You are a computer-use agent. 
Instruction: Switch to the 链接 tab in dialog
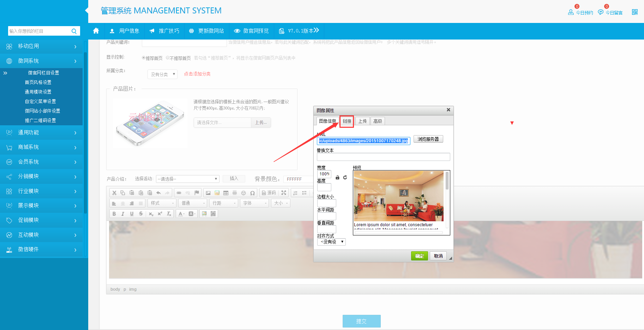click(x=347, y=121)
